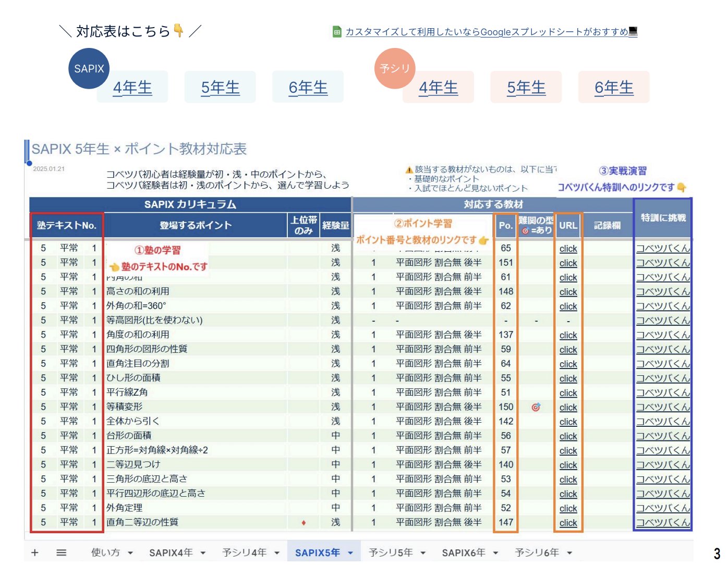
Task: Open the SAPIX6年 tab dropdown arrow
Action: [495, 553]
